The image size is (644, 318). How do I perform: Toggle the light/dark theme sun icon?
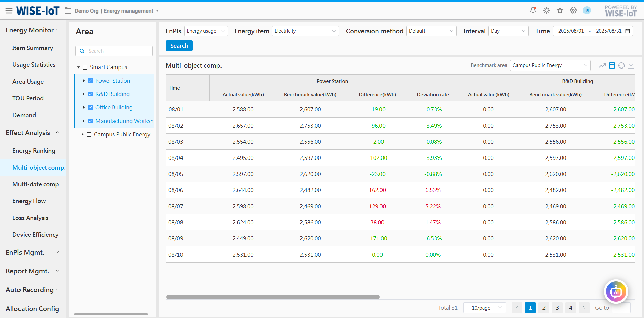547,10
